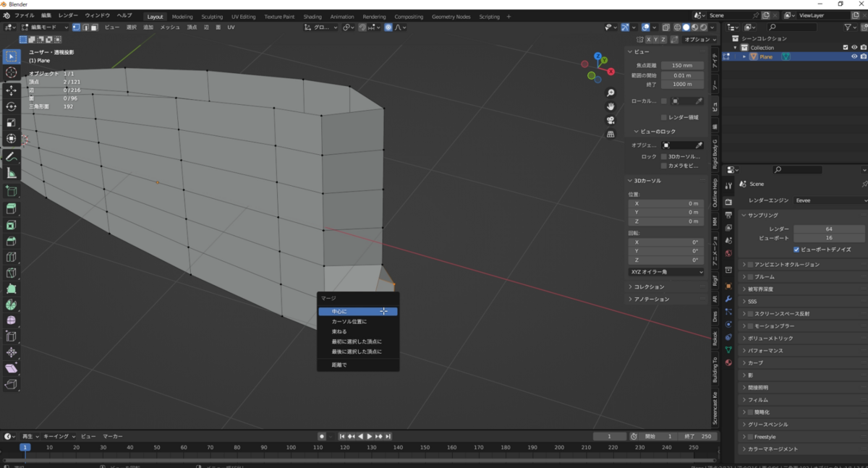Select the Loop Cut tool
This screenshot has width=868, height=468.
(12, 257)
